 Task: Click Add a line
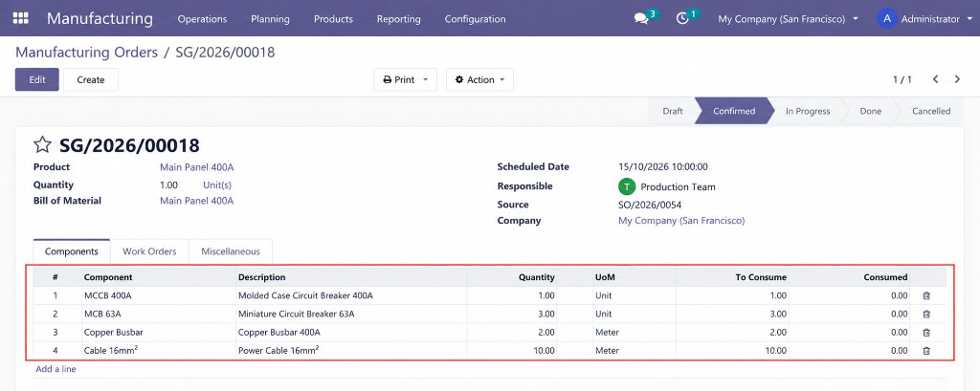pos(56,369)
